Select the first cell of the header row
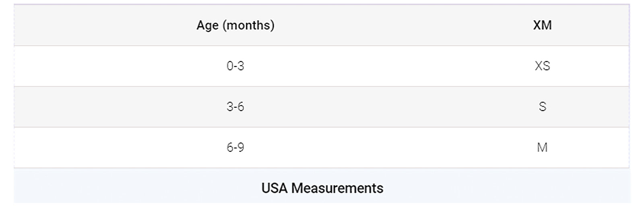The width and height of the screenshot is (644, 211). 235,25
